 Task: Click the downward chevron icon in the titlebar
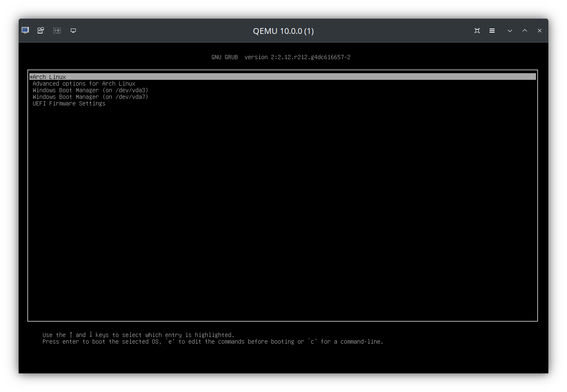pos(509,30)
